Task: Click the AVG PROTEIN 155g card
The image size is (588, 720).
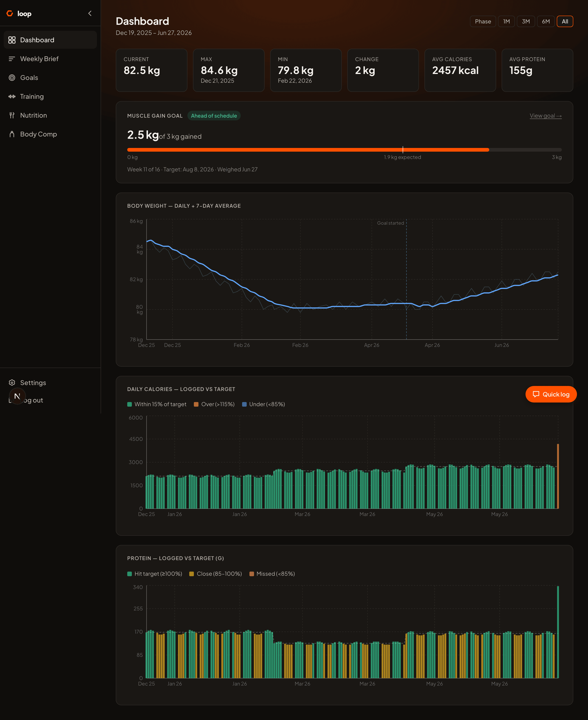Action: pos(537,70)
